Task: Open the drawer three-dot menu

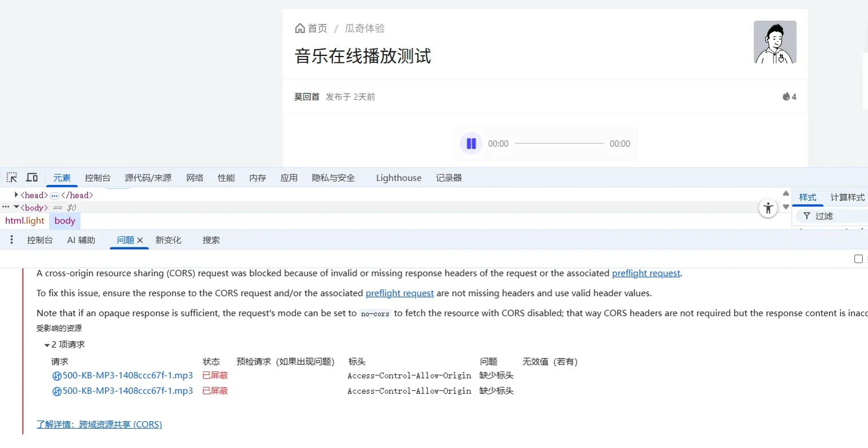Action: click(x=11, y=240)
